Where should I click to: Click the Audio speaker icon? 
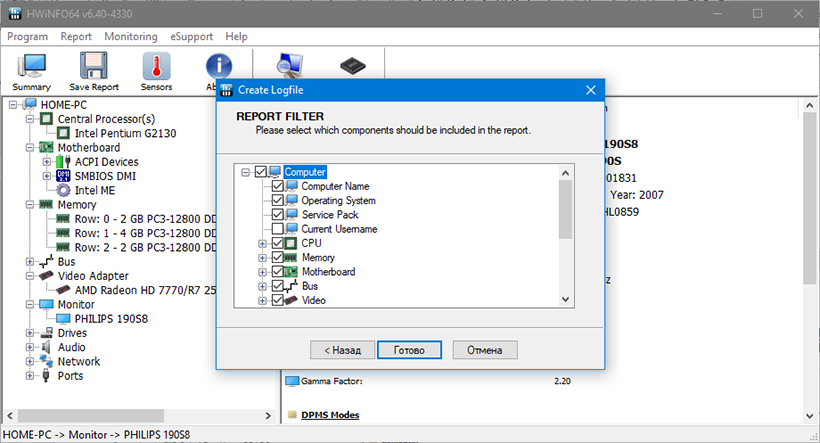pos(47,347)
